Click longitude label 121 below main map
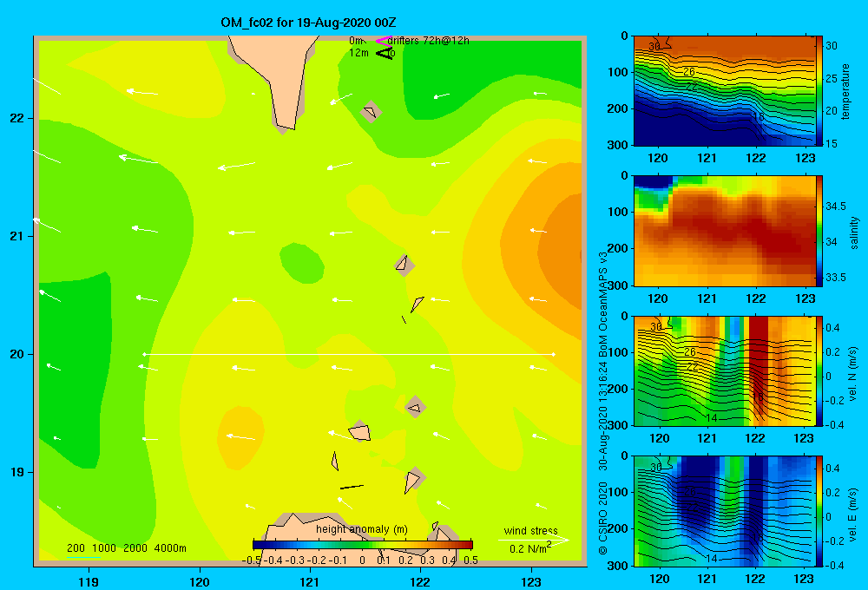Viewport: 868px width, 590px height. (x=310, y=581)
